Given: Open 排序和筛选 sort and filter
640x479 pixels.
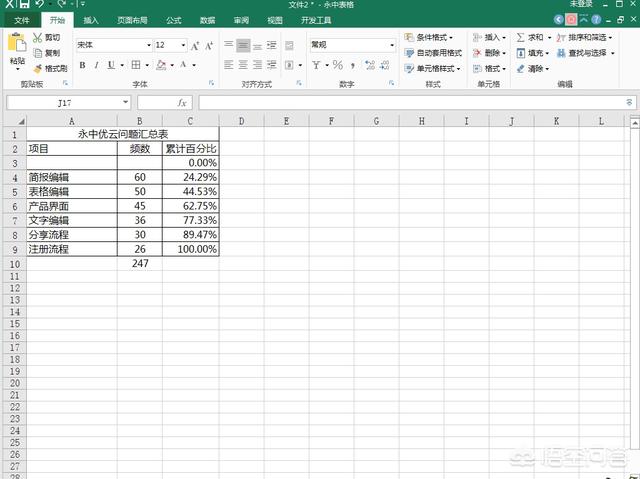Looking at the screenshot, I should [584, 38].
